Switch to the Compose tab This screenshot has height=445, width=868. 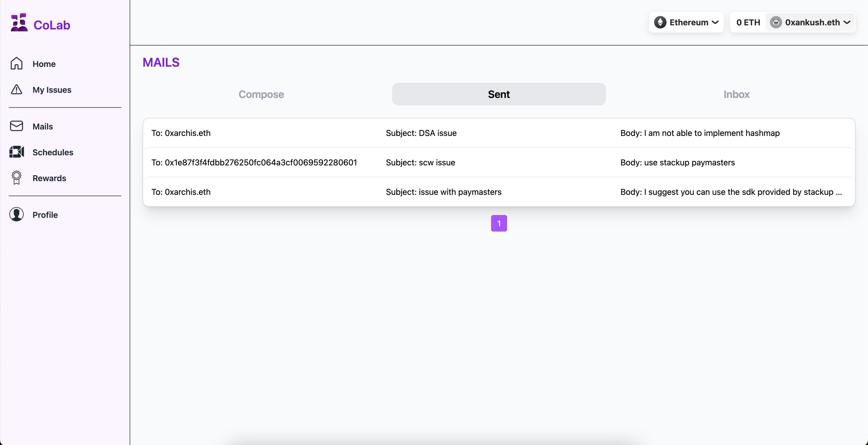point(261,94)
